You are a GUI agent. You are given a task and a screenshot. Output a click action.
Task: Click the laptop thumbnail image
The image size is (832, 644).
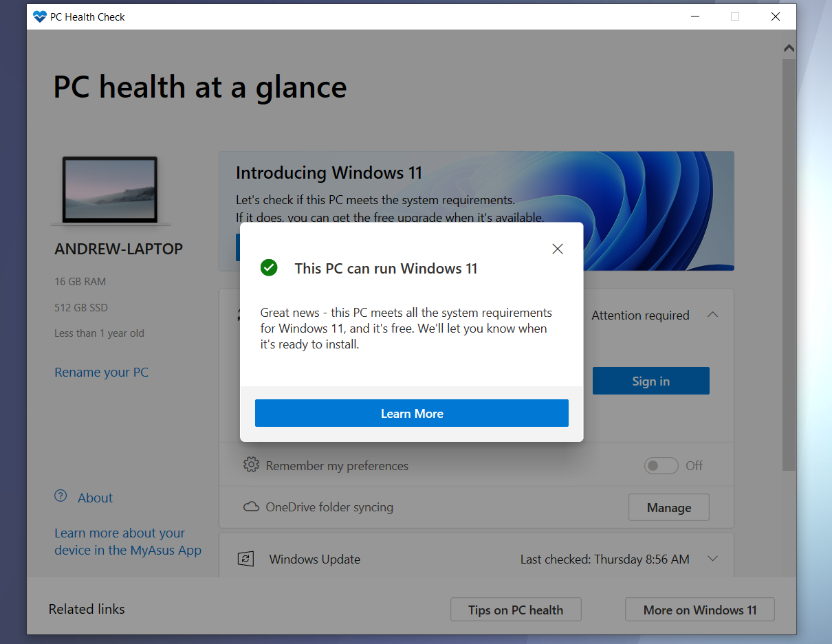(110, 190)
